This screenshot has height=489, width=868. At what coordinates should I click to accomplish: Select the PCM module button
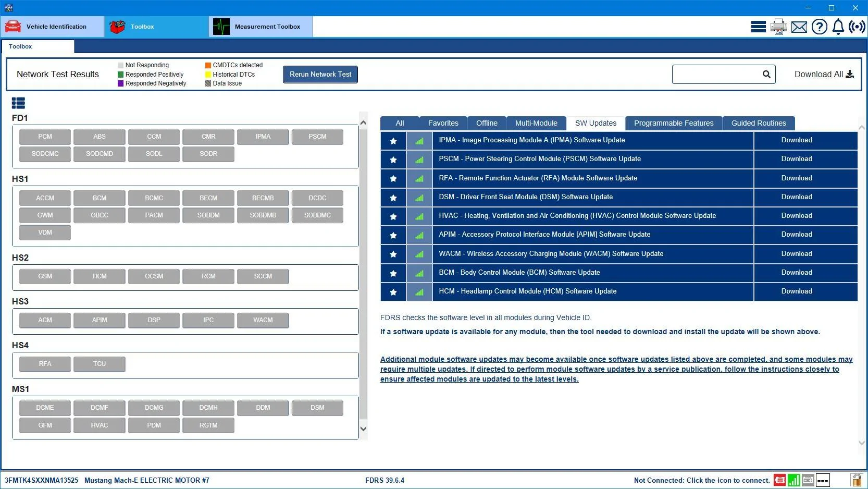(x=45, y=137)
